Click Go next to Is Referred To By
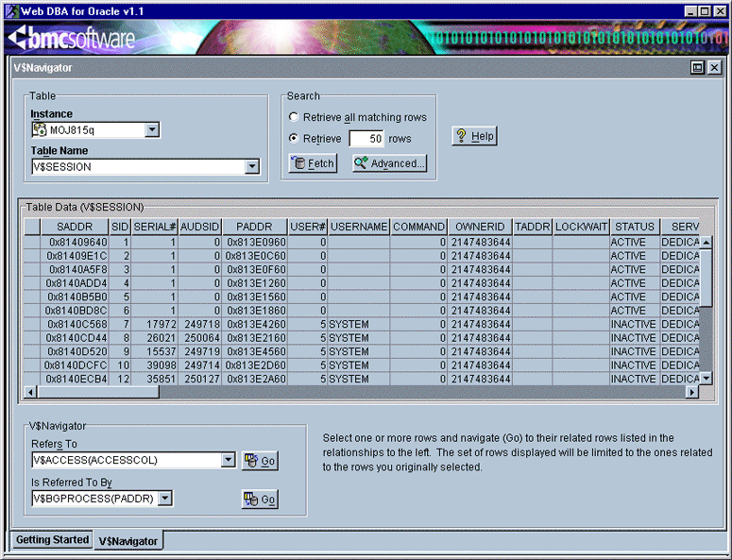The image size is (732, 560). 260,500
